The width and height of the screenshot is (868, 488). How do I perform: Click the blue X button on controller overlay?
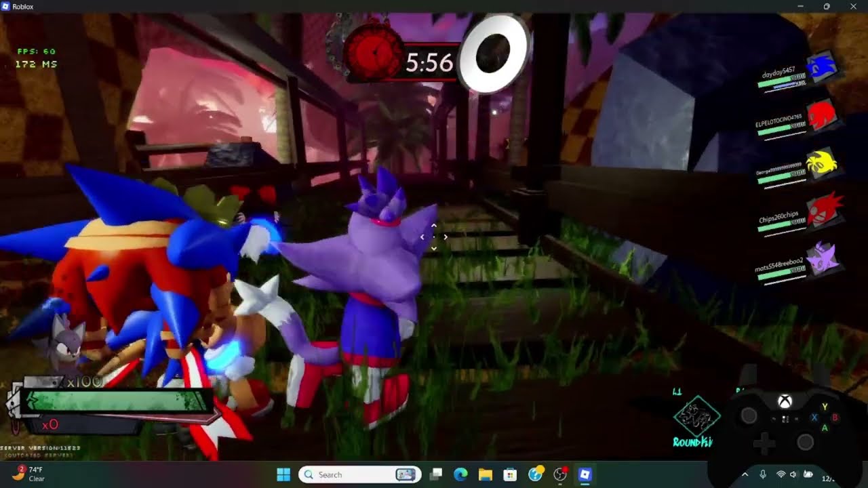click(815, 418)
